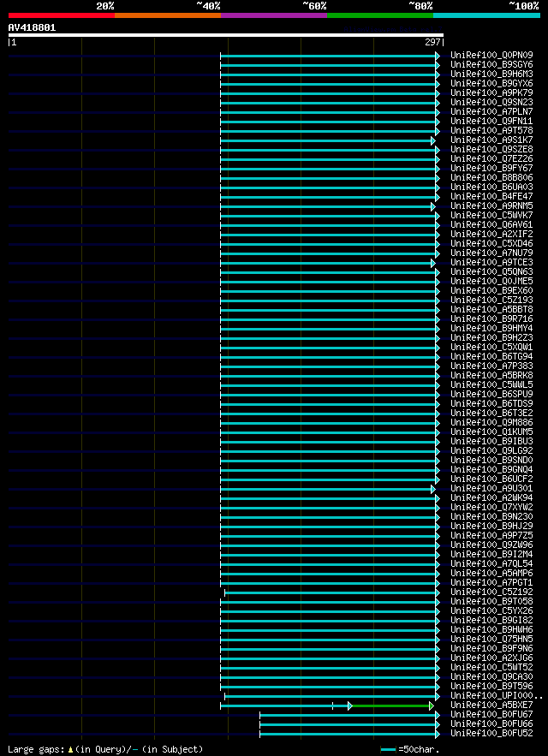
Task: Click the cyan alignment bar for UniRef100_A7PLN7
Action: click(x=330, y=112)
